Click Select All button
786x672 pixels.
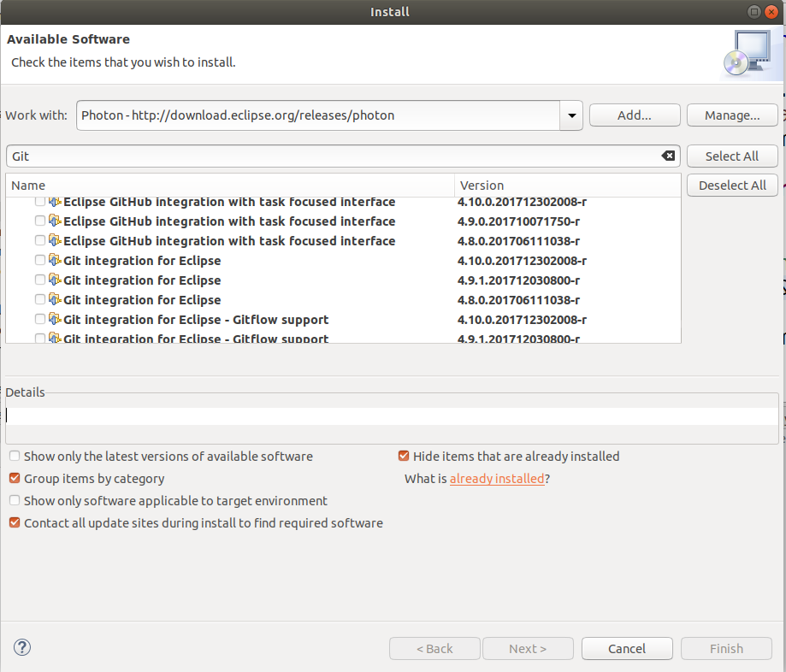732,156
